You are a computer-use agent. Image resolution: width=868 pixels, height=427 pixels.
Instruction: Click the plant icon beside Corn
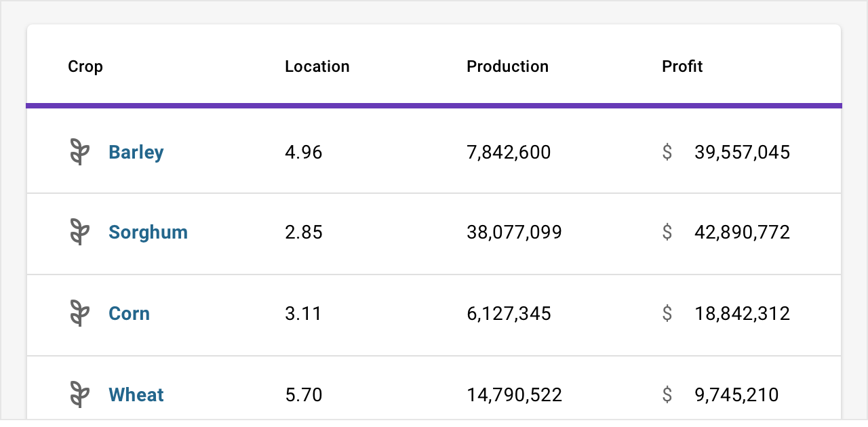tap(80, 314)
